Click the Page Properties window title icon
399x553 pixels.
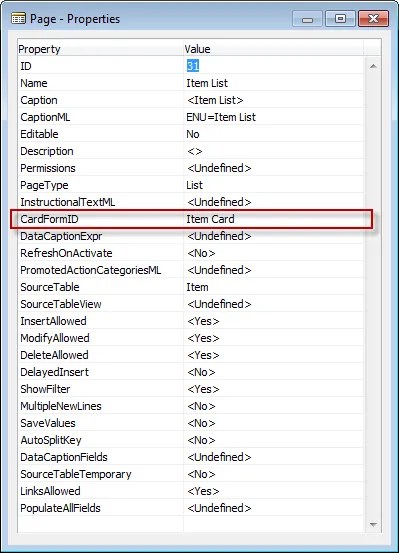(18, 18)
